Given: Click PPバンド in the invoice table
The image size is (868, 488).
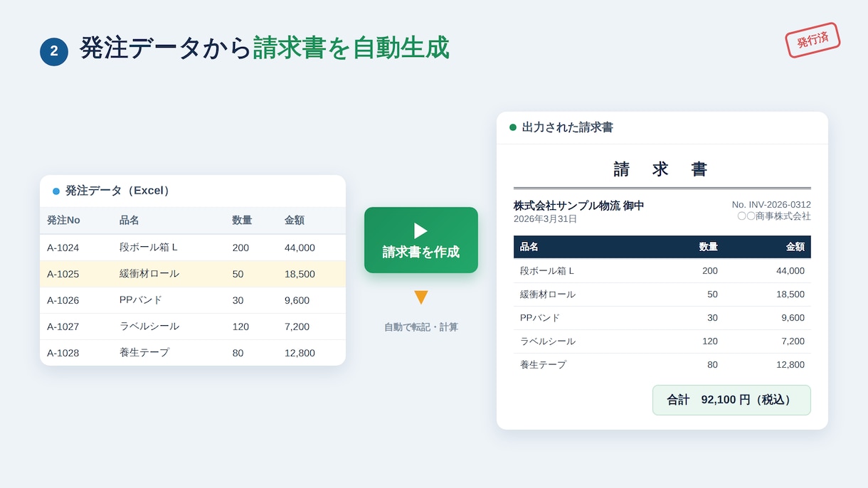Looking at the screenshot, I should tap(540, 318).
